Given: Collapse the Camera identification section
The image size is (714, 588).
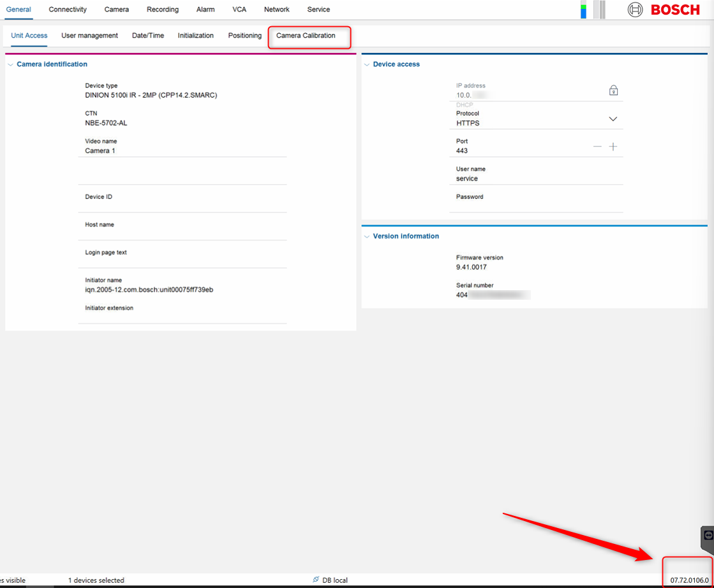Looking at the screenshot, I should (10, 64).
